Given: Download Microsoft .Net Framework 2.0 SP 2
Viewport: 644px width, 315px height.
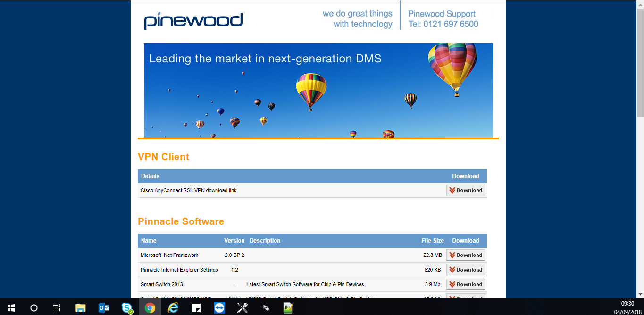Looking at the screenshot, I should 466,255.
